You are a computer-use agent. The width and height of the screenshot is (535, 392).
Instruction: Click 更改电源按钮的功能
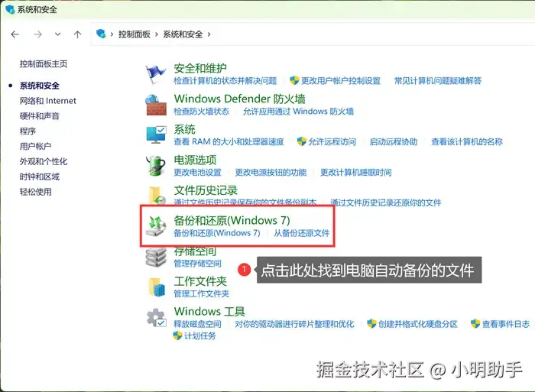[271, 172]
